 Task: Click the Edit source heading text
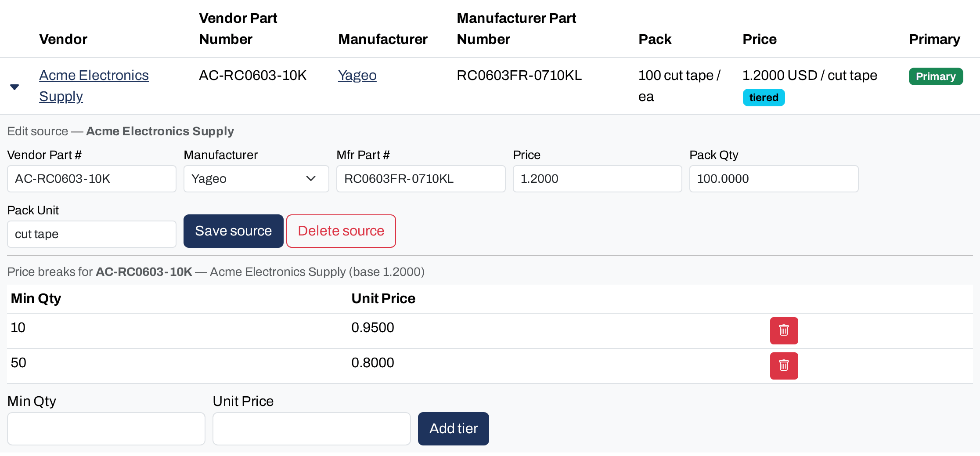121,131
